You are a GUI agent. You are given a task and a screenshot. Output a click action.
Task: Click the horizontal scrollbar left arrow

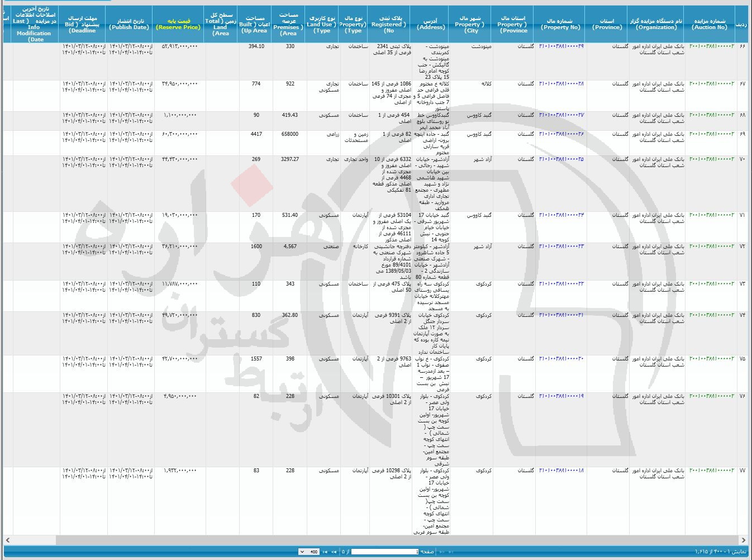click(x=8, y=540)
